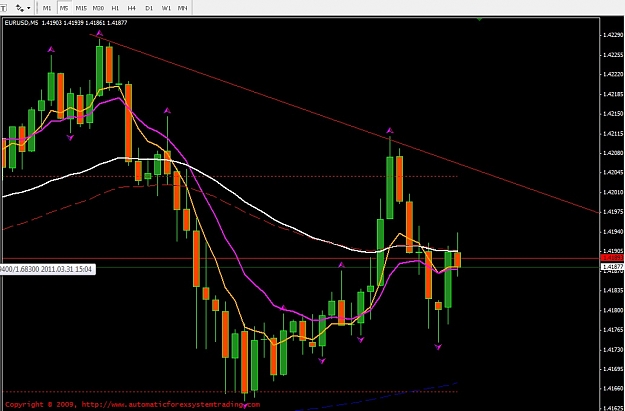Switch chart to H4 timeframe
The image size is (625, 411).
[132, 8]
